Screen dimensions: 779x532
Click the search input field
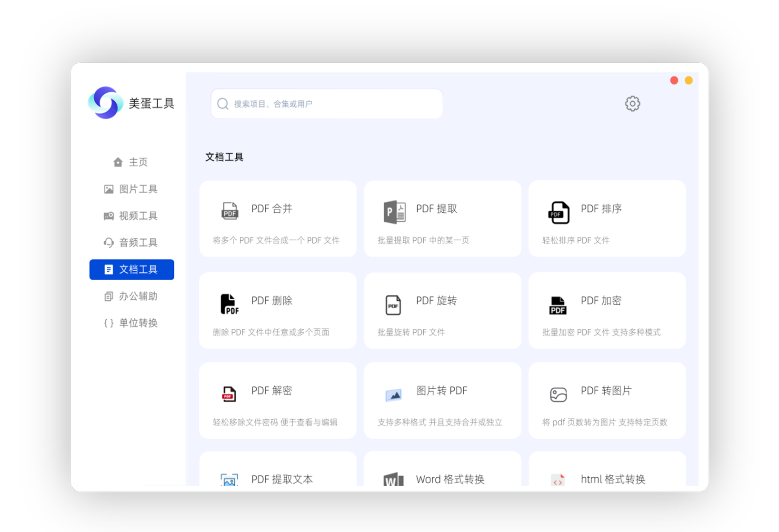click(x=327, y=103)
